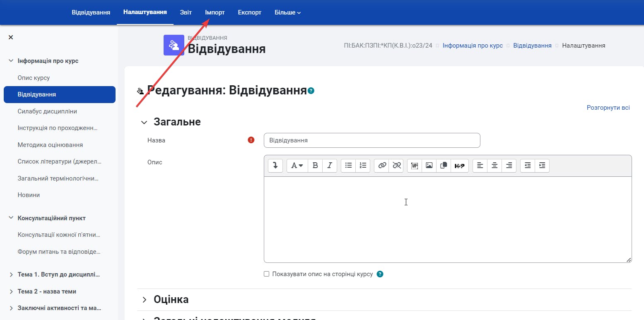Decrease indent with the outdent icon
Viewport: 644px width, 320px height.
(528, 166)
